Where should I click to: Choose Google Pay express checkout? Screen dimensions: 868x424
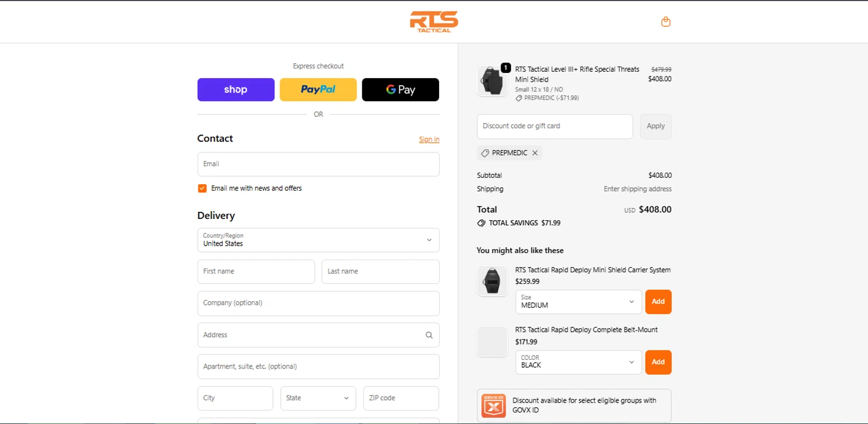[400, 90]
